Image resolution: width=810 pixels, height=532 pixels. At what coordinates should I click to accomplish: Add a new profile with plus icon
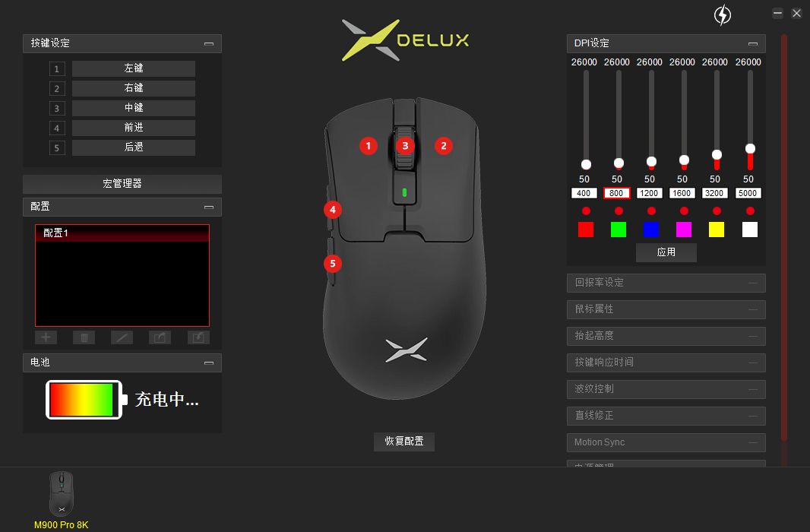[x=46, y=337]
